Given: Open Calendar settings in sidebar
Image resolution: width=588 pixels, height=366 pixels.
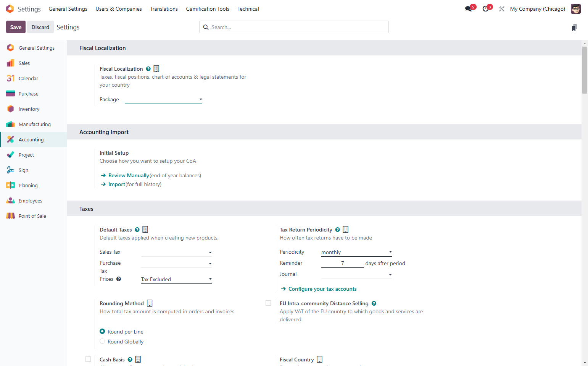Looking at the screenshot, I should click(34, 78).
